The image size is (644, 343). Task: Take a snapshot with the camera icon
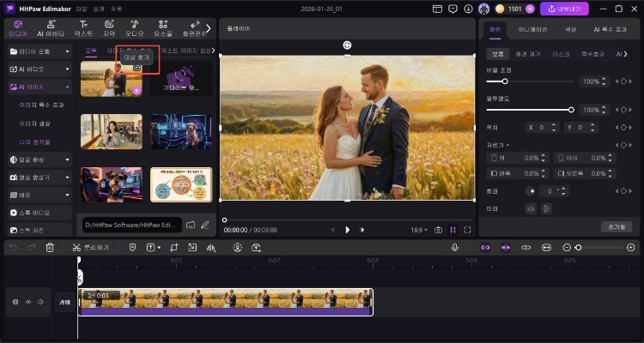pos(438,230)
